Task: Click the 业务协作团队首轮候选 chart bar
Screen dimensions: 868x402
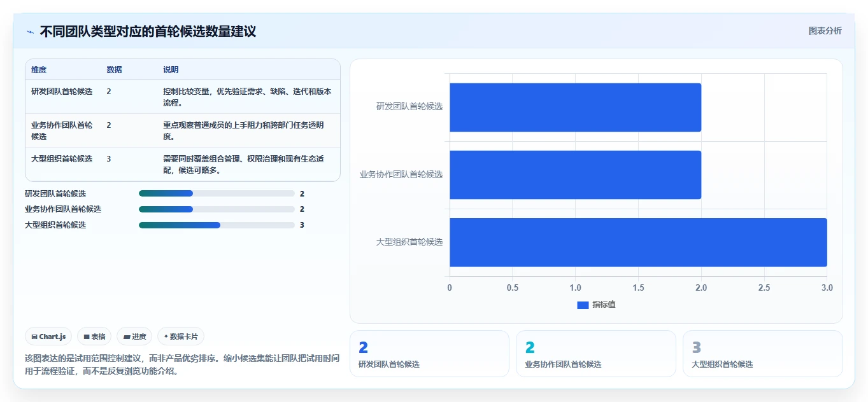Action: click(575, 175)
